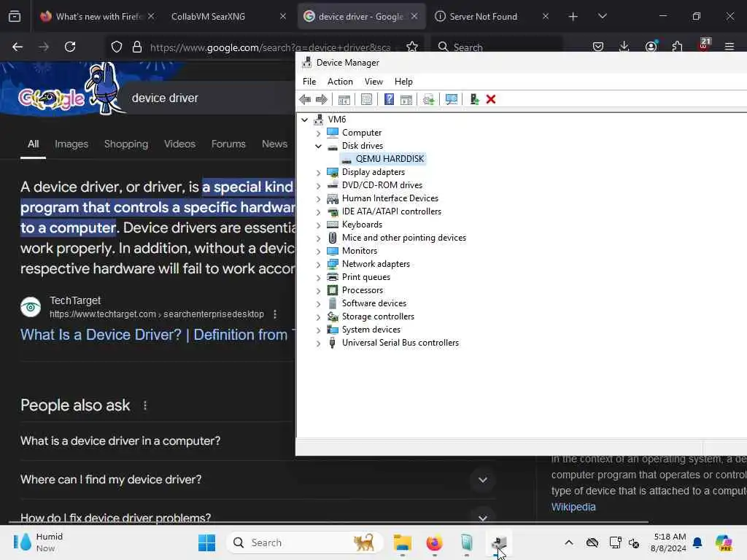Expand "Where can I find my device driver?"

click(483, 480)
